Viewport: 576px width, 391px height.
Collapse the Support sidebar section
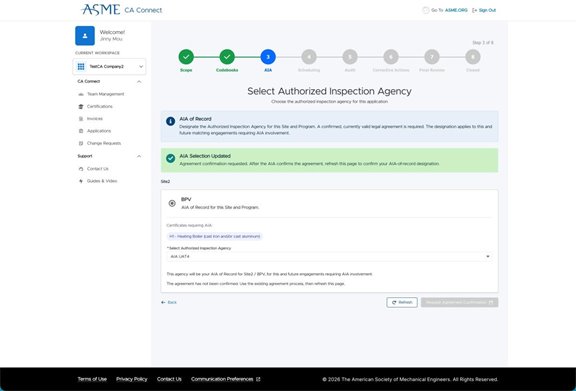point(139,156)
